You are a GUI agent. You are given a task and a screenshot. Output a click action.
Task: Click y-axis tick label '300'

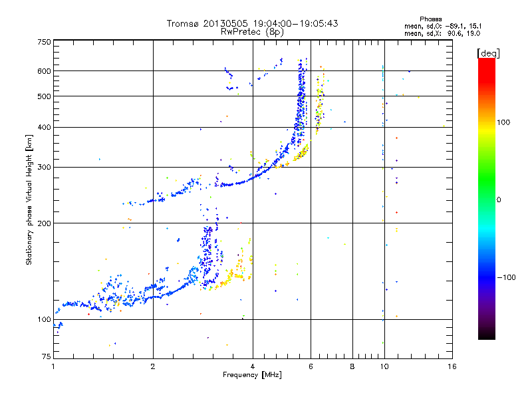[x=44, y=168]
